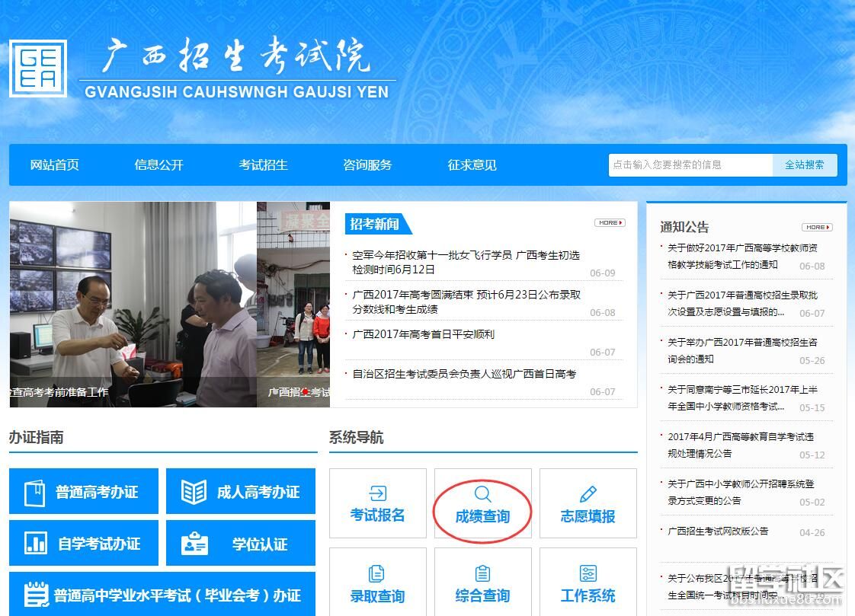Open 普通高考办证 guide button

(84, 492)
